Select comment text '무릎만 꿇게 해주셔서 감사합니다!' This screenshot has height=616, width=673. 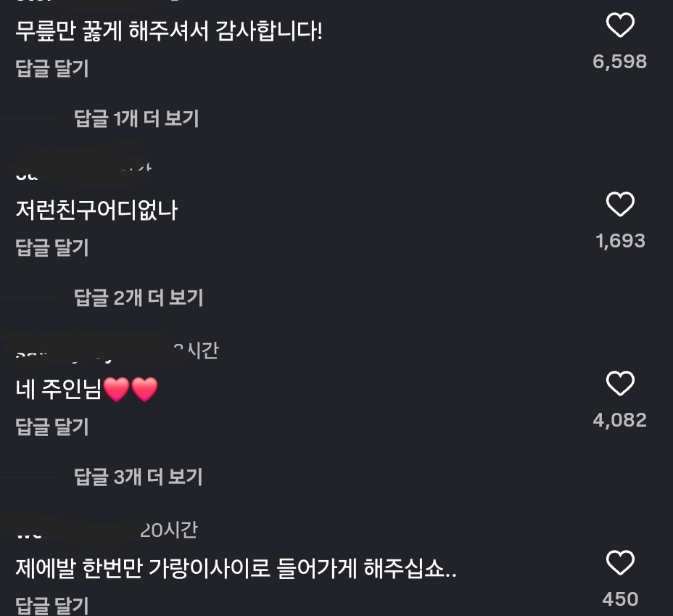(x=168, y=31)
